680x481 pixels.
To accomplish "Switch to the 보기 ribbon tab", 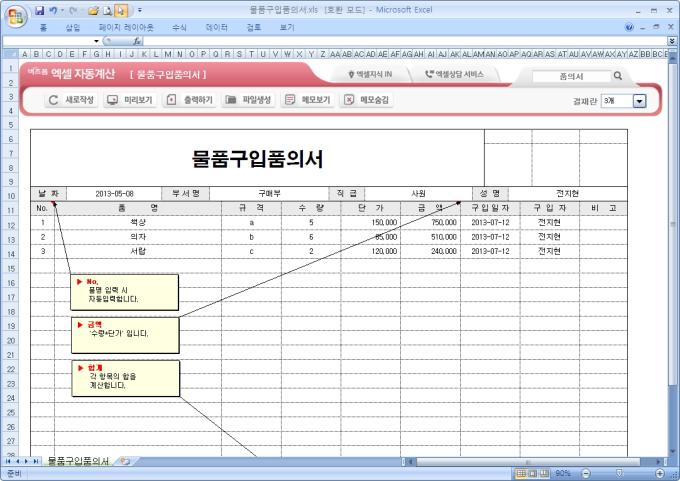I will click(287, 28).
